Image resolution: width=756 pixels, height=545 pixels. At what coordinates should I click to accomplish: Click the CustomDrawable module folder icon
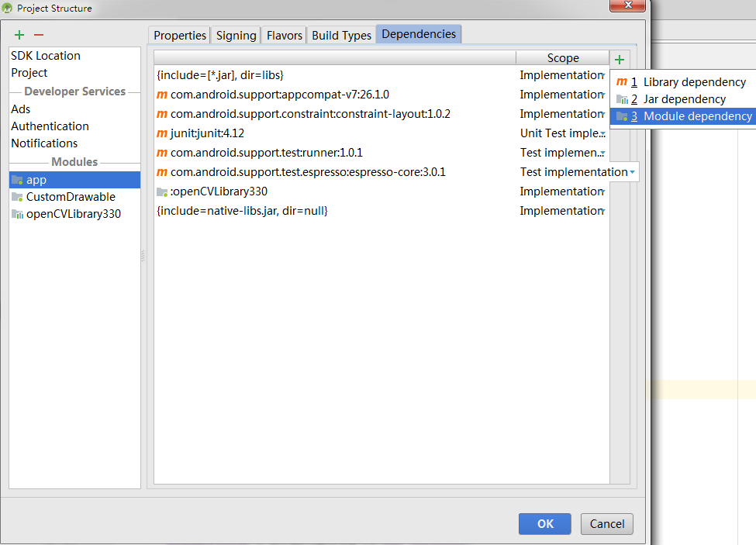point(16,196)
